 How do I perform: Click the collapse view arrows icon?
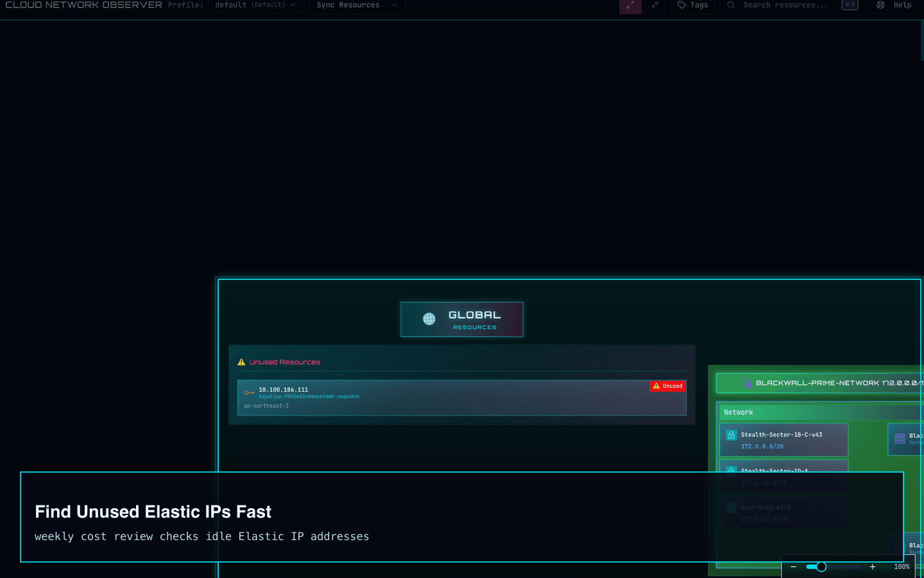[x=655, y=5]
